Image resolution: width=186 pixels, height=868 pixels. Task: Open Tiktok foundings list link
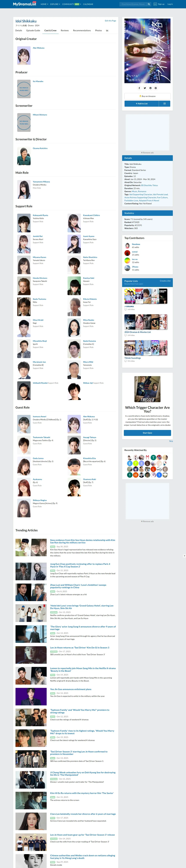coord(133,358)
